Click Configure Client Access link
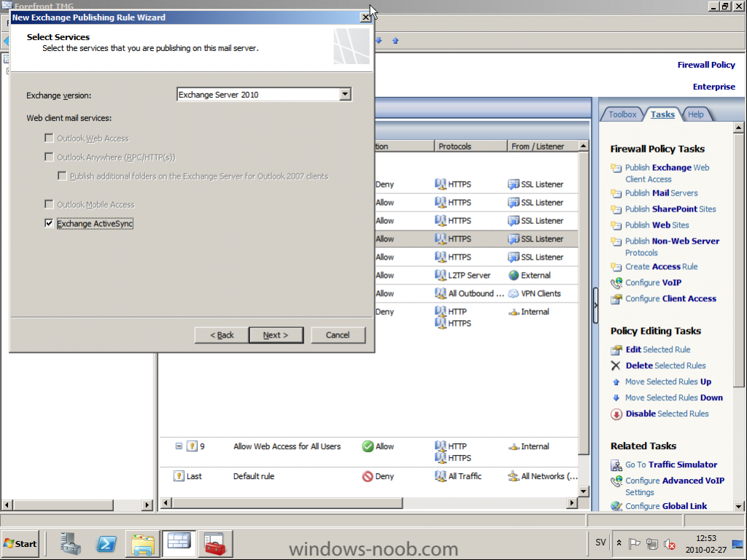This screenshot has width=747, height=560. coord(671,298)
